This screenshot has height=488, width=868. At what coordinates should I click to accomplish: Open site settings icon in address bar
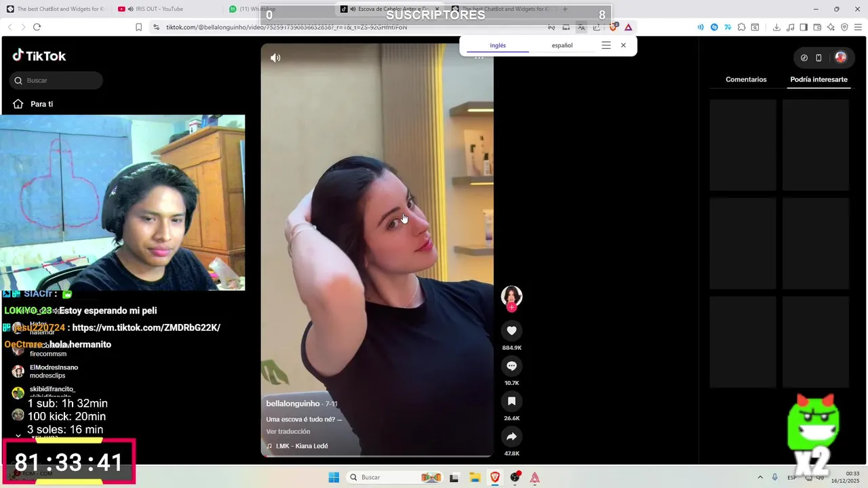pos(156,27)
